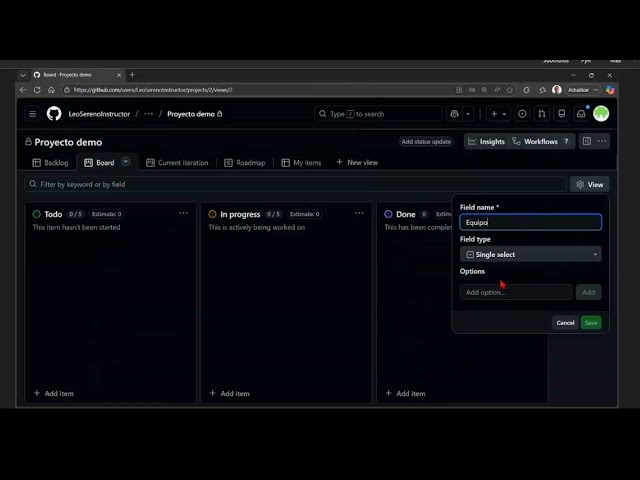
Task: Click the Done column purple status circle
Action: click(388, 214)
